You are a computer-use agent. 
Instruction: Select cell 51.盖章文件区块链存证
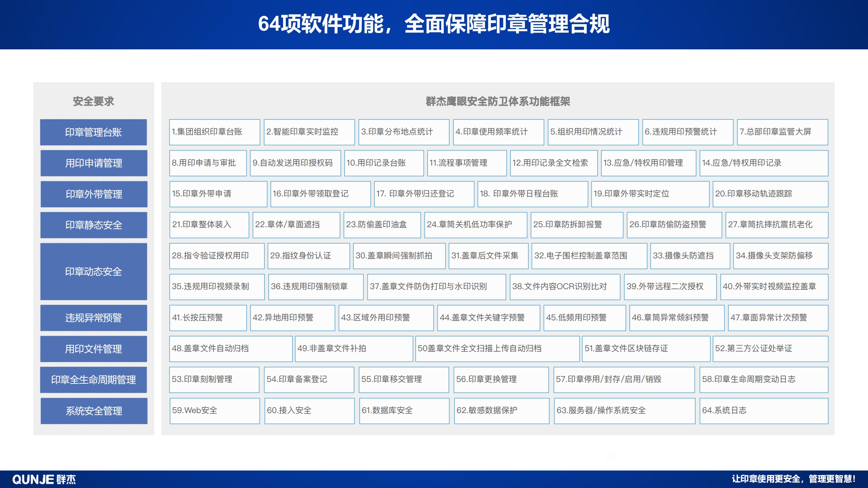pos(646,349)
